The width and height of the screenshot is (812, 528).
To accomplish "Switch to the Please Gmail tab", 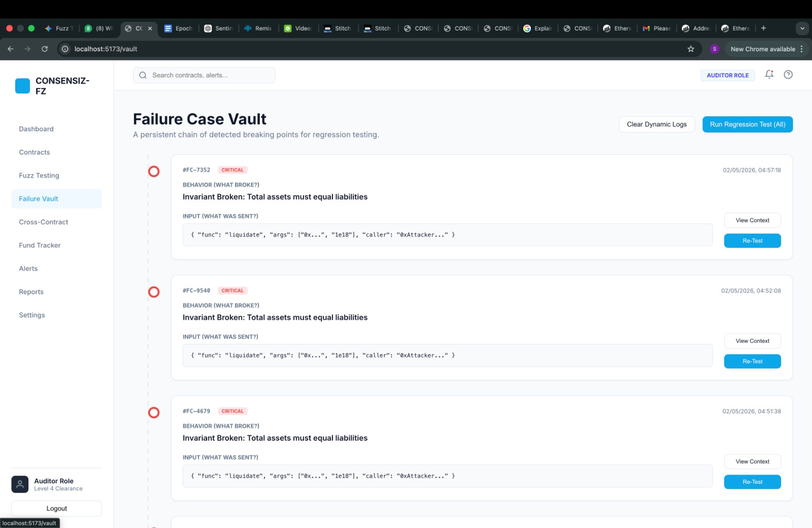I will (x=657, y=28).
